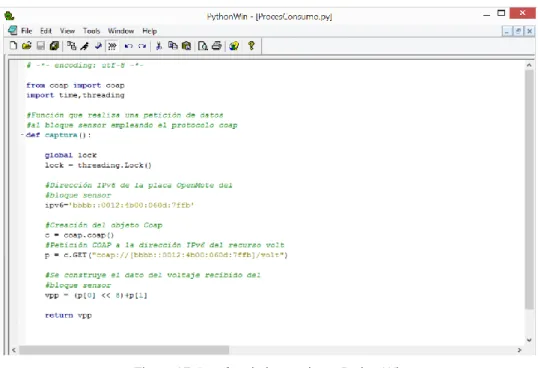Collapse the def captura() fold marker
The image size is (538, 368).
coord(22,135)
